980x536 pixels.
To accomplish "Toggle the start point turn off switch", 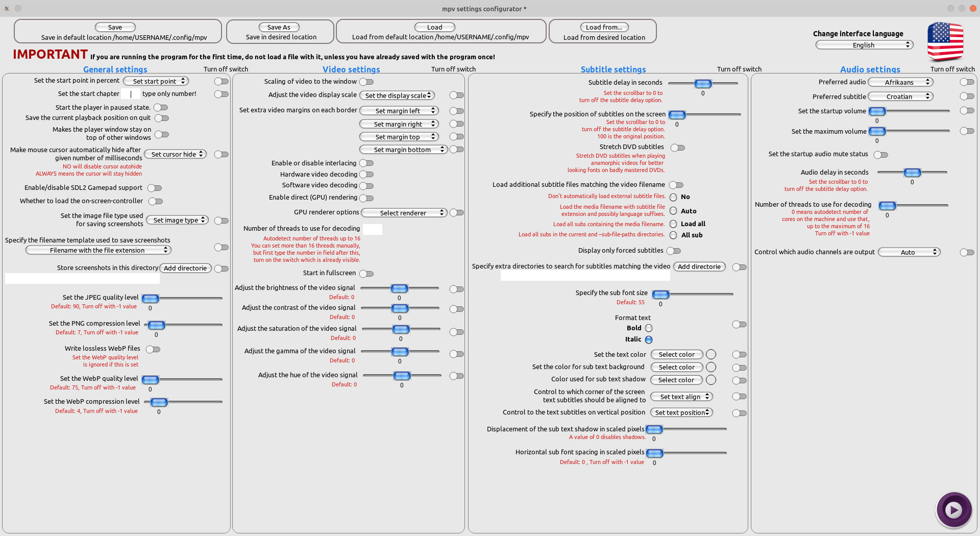I will [x=222, y=81].
